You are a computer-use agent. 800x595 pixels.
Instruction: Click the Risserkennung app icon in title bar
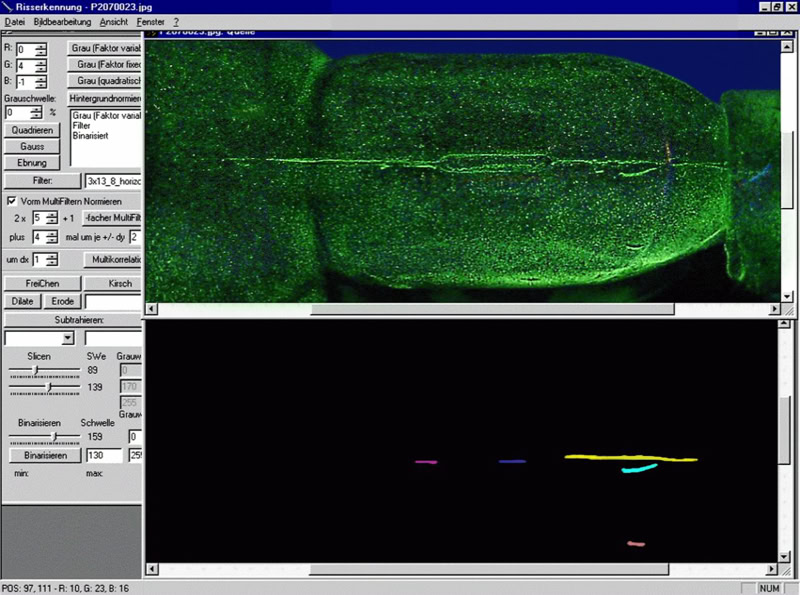[8, 6]
